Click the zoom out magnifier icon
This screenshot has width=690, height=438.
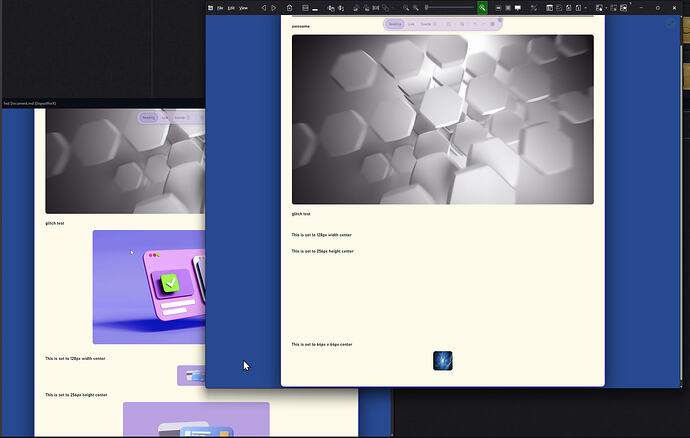pos(406,8)
